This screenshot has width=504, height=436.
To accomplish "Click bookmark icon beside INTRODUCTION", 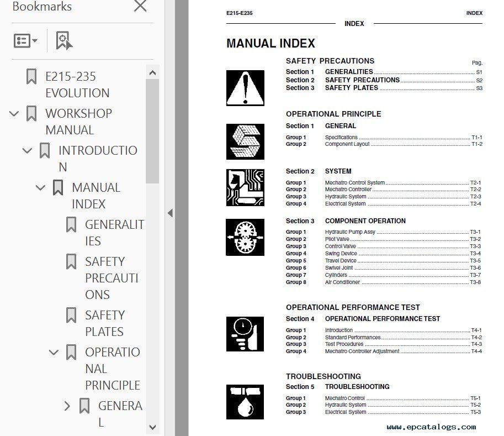I will click(x=45, y=151).
